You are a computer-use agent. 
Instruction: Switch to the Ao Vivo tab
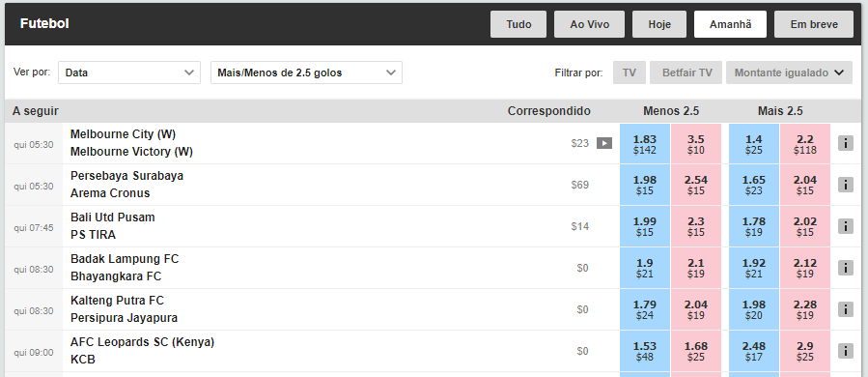coord(590,24)
